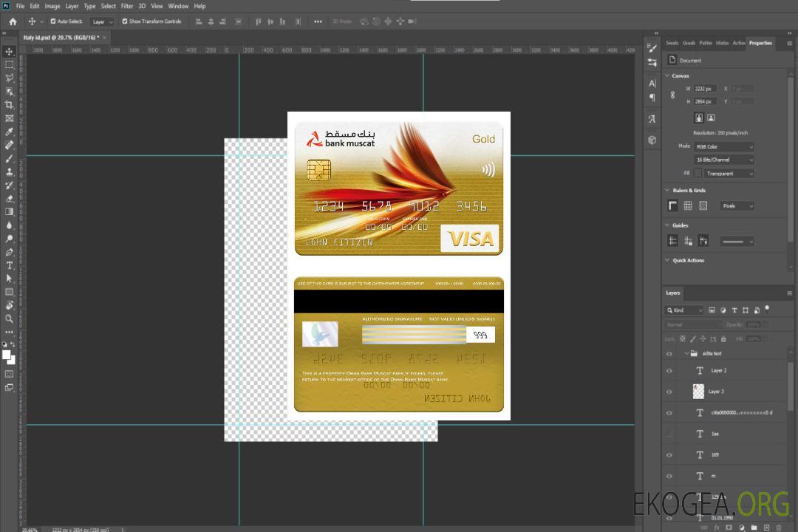Open the ruler units Pixels dropdown

coord(737,206)
